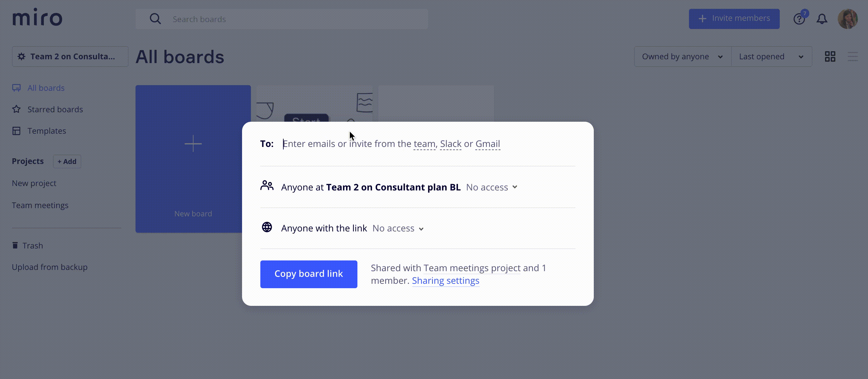Image resolution: width=868 pixels, height=379 pixels.
Task: Switch to list view layout
Action: pyautogui.click(x=853, y=57)
